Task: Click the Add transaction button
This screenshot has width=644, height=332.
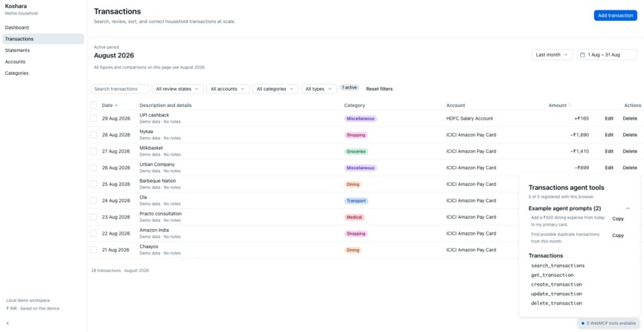Action: click(x=615, y=15)
